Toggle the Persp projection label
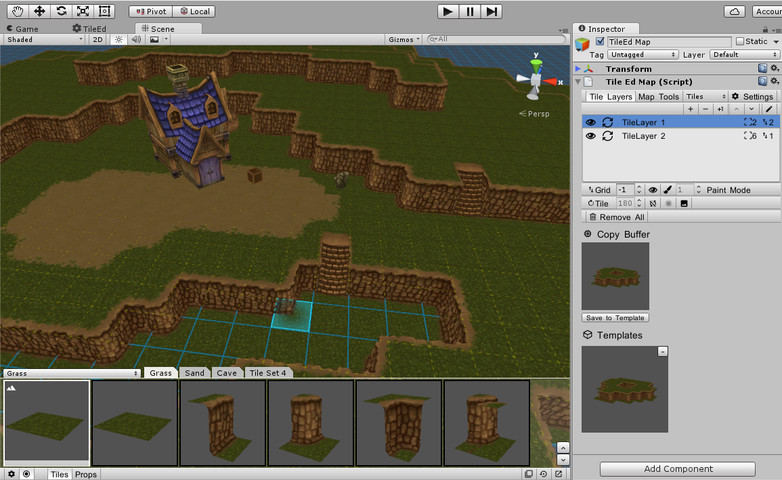This screenshot has height=480, width=782. pos(534,114)
